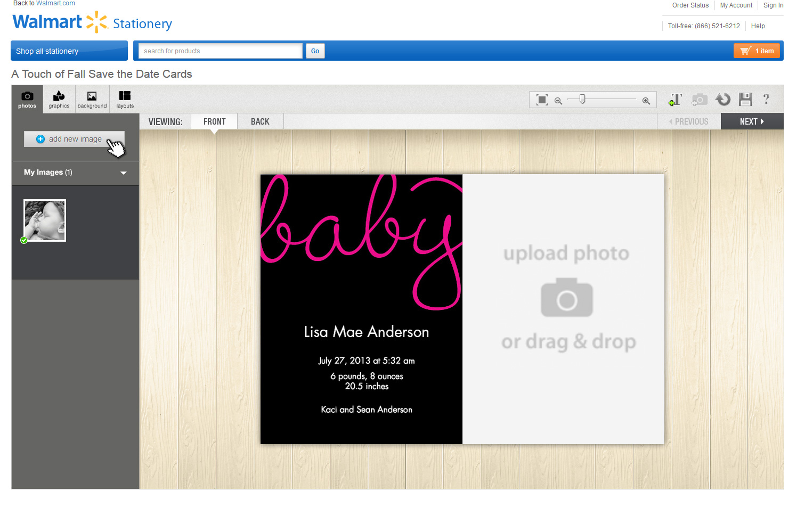The height and width of the screenshot is (532, 805).
Task: Select the background tool
Action: tap(92, 99)
